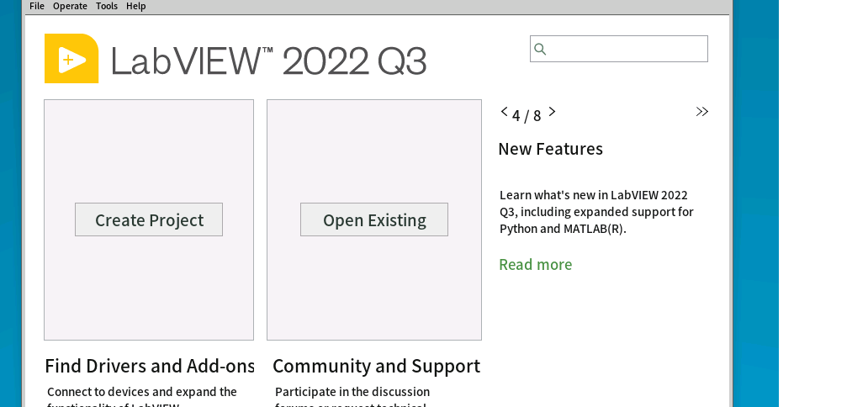Open the File menu
The width and height of the screenshot is (868, 407).
(x=36, y=6)
